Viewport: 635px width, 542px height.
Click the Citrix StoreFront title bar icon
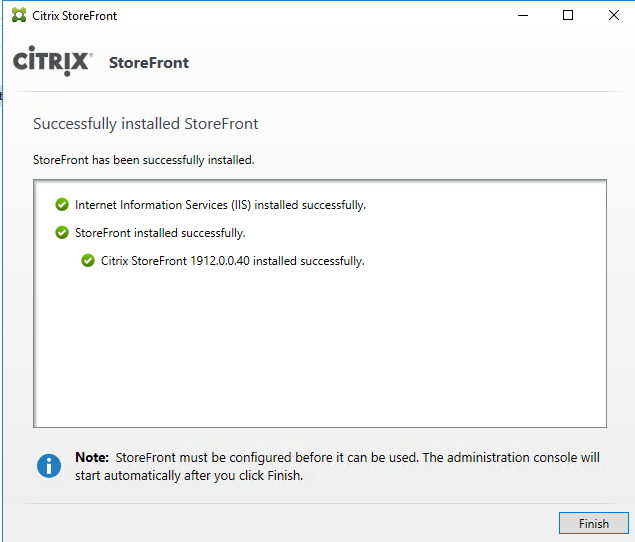coord(19,15)
